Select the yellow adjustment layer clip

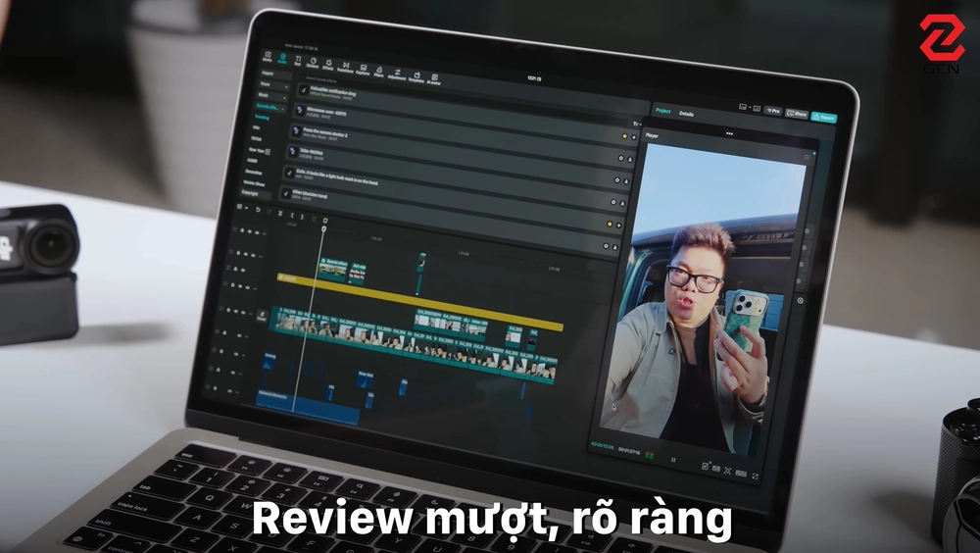419,303
